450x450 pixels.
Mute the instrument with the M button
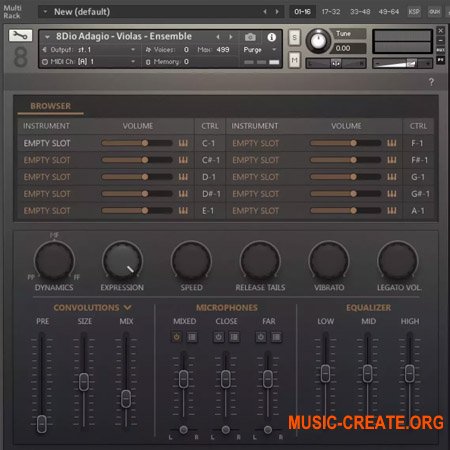tap(294, 60)
